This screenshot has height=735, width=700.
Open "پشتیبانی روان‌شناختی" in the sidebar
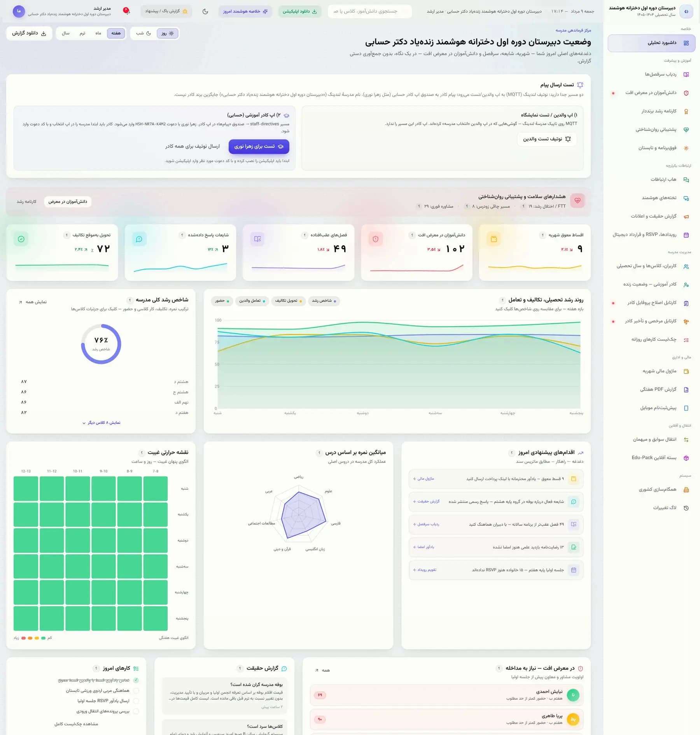click(651, 129)
